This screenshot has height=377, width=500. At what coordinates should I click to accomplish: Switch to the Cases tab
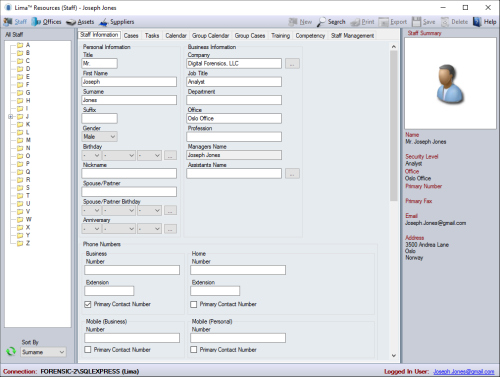click(x=131, y=36)
